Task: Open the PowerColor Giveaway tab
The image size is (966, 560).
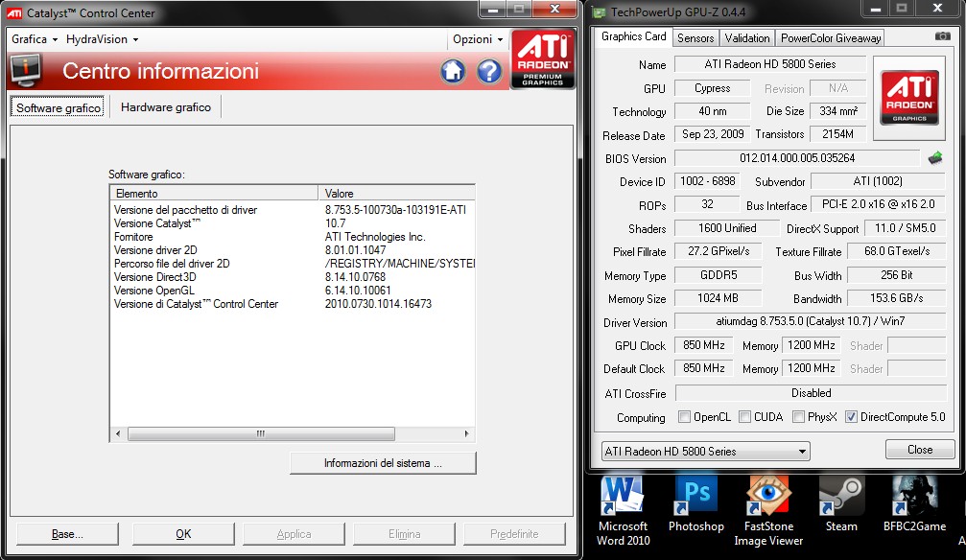Action: [831, 38]
